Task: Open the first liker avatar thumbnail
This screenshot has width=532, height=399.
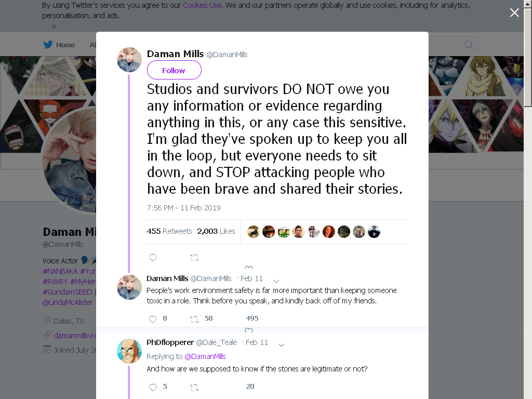Action: click(x=254, y=232)
